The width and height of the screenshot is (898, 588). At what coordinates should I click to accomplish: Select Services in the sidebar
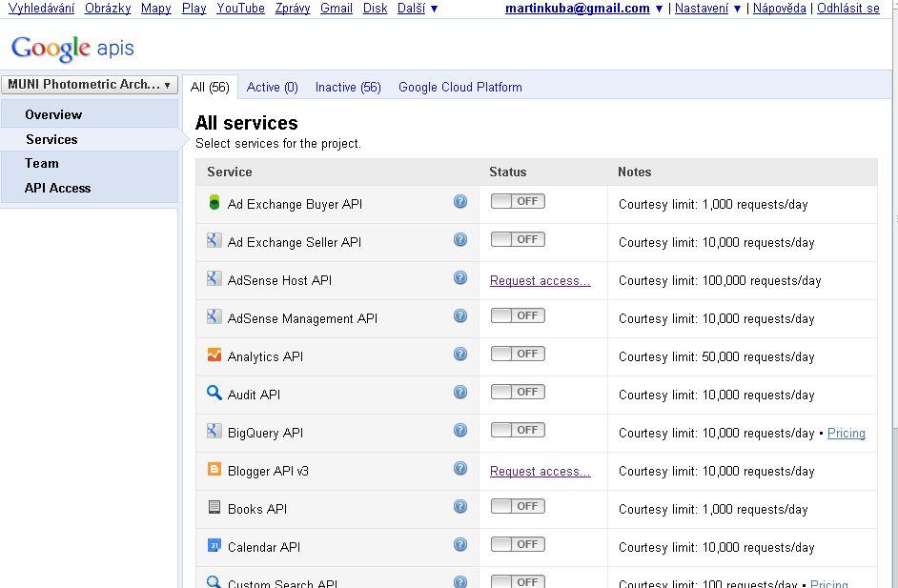(51, 139)
